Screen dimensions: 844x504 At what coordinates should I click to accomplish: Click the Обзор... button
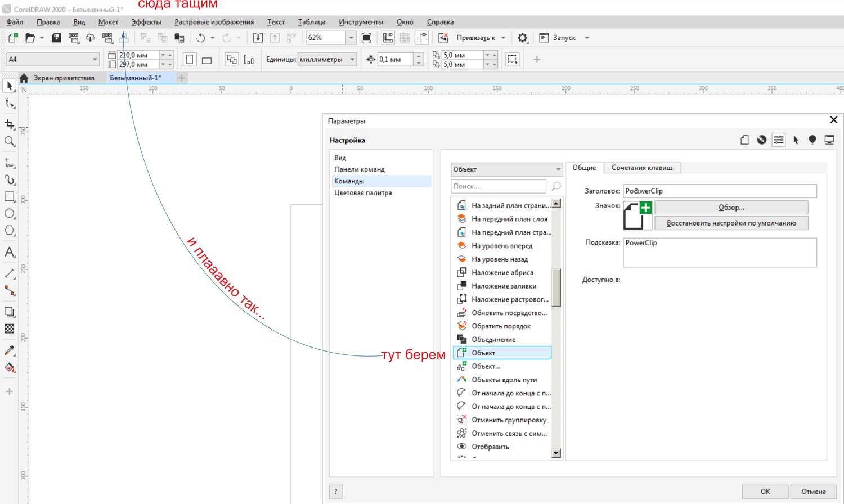731,208
